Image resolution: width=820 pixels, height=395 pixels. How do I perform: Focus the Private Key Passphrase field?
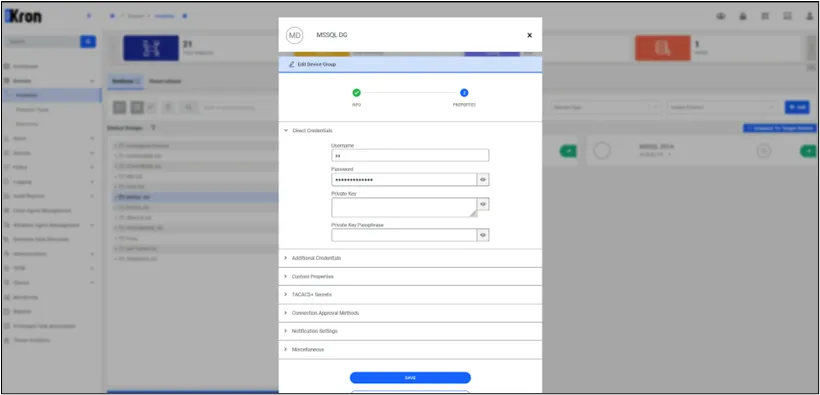pyautogui.click(x=404, y=235)
